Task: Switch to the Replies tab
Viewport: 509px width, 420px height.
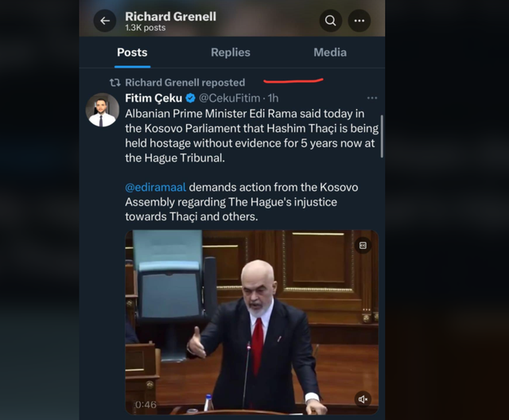Action: (x=231, y=52)
